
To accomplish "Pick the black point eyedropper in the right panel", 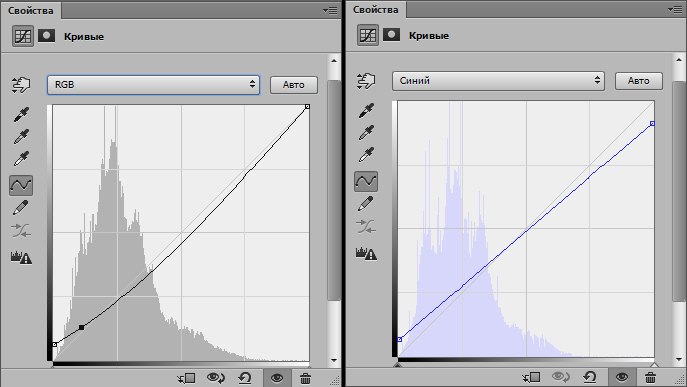I will [x=366, y=110].
